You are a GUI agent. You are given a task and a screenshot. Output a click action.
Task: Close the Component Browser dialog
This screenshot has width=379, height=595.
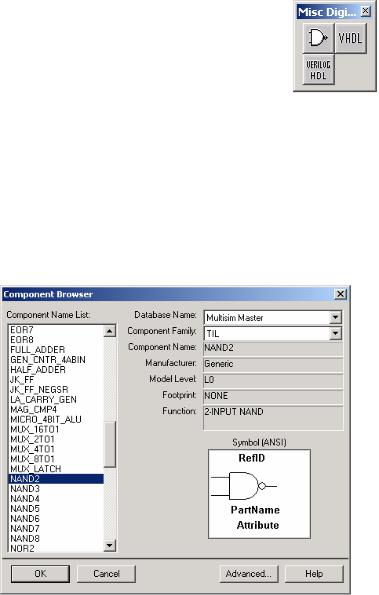[x=340, y=294]
